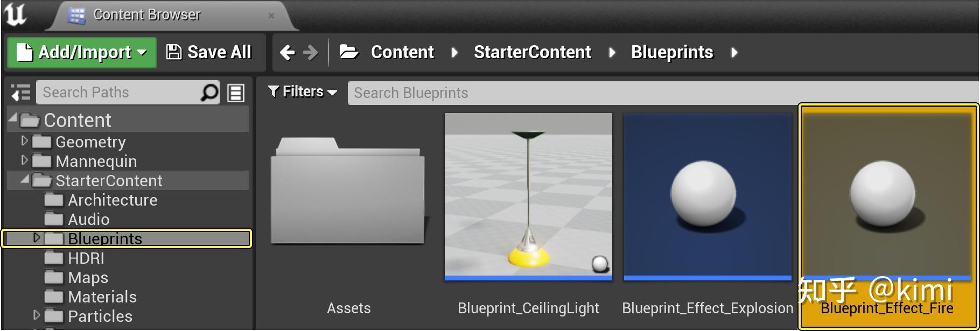
Task: Click StarterContent in the breadcrumb path
Action: pos(532,52)
